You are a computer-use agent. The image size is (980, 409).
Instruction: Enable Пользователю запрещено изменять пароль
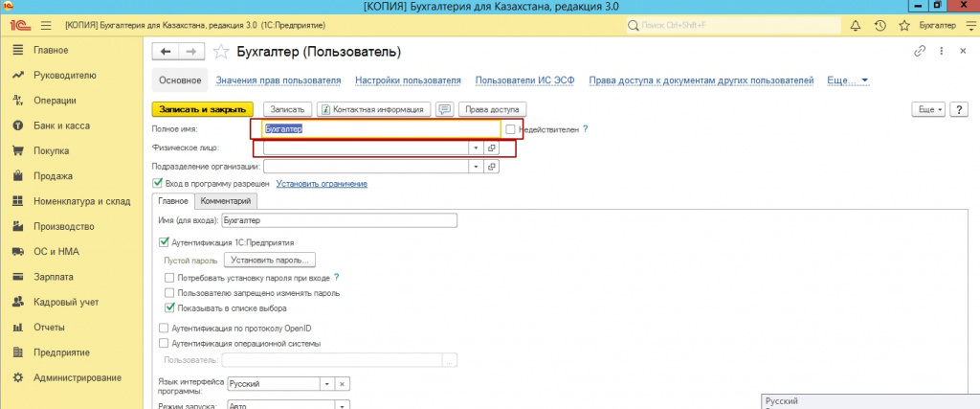pos(169,293)
